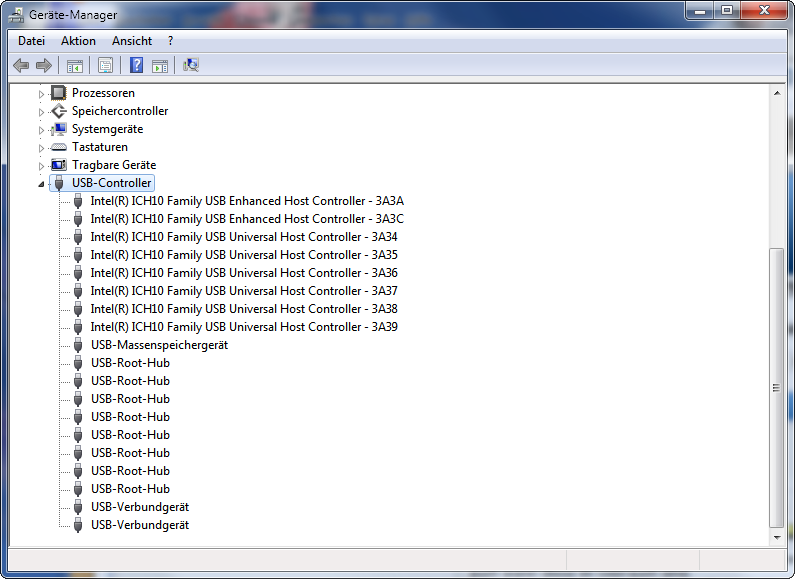Click the Forward arrow toolbar icon

44,65
